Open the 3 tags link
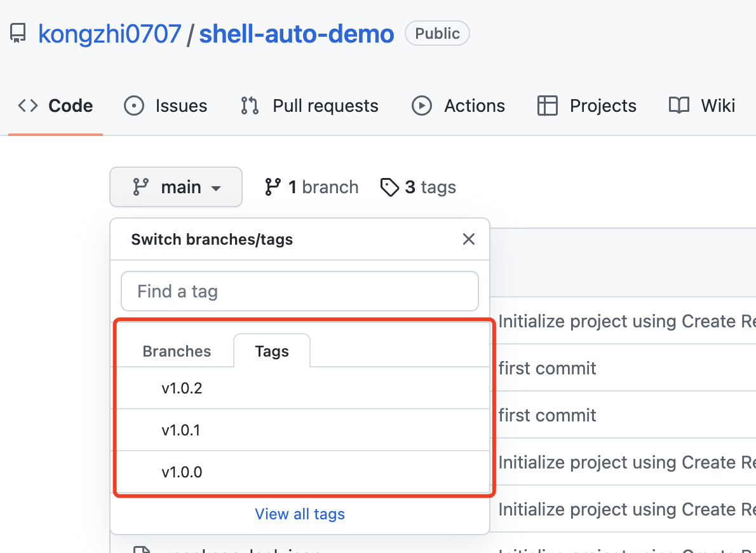This screenshot has height=553, width=756. click(418, 188)
